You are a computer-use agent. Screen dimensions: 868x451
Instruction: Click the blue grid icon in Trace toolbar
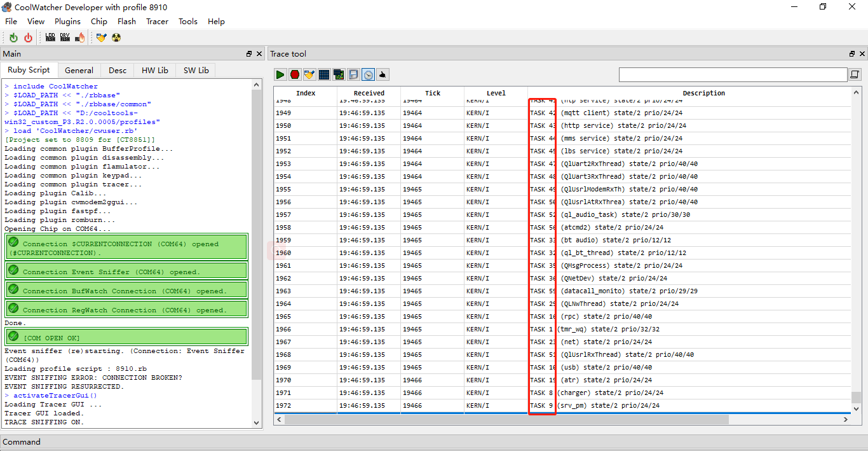pos(324,74)
